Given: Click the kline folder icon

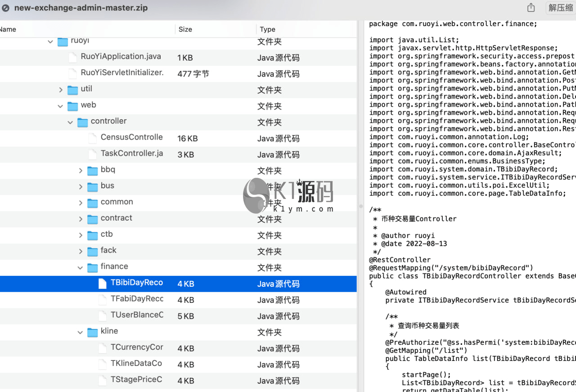Looking at the screenshot, I should pyautogui.click(x=93, y=333).
